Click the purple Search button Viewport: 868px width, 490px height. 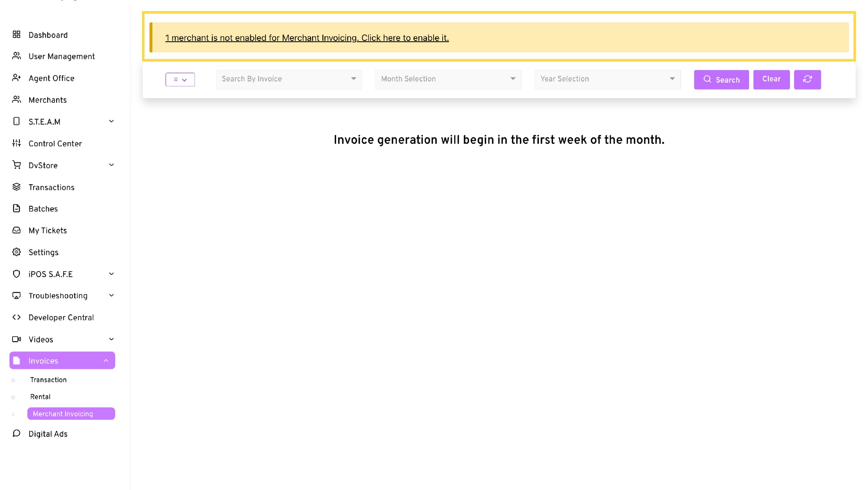point(721,80)
